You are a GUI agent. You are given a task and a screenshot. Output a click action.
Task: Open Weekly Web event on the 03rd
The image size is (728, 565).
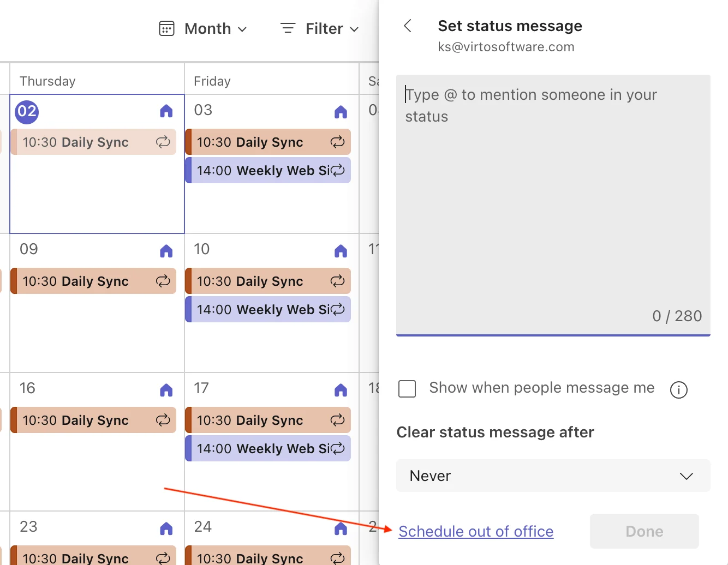click(268, 170)
